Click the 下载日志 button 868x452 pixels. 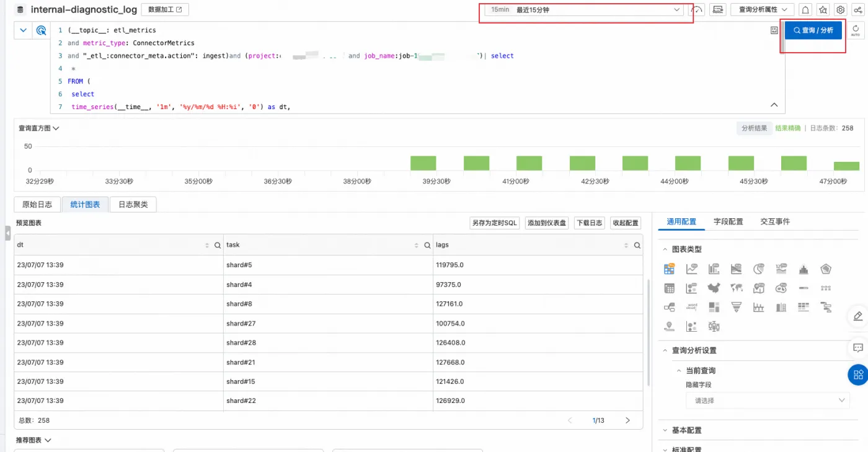pyautogui.click(x=590, y=223)
